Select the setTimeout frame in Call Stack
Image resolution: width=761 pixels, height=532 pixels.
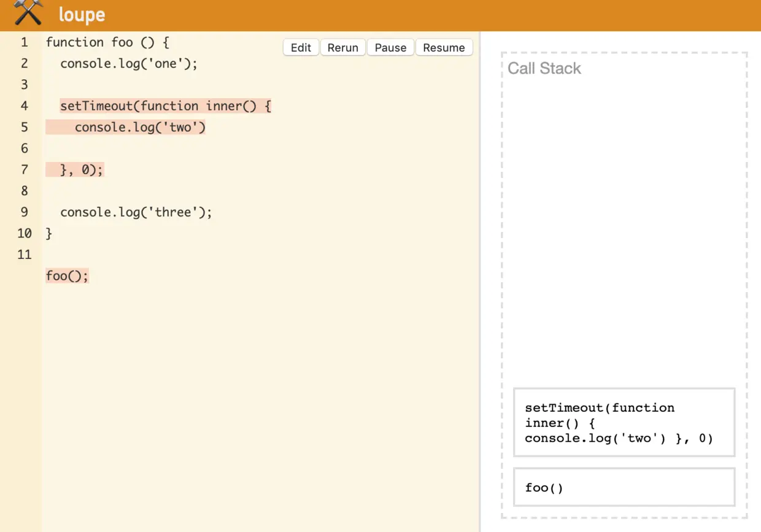pyautogui.click(x=624, y=422)
